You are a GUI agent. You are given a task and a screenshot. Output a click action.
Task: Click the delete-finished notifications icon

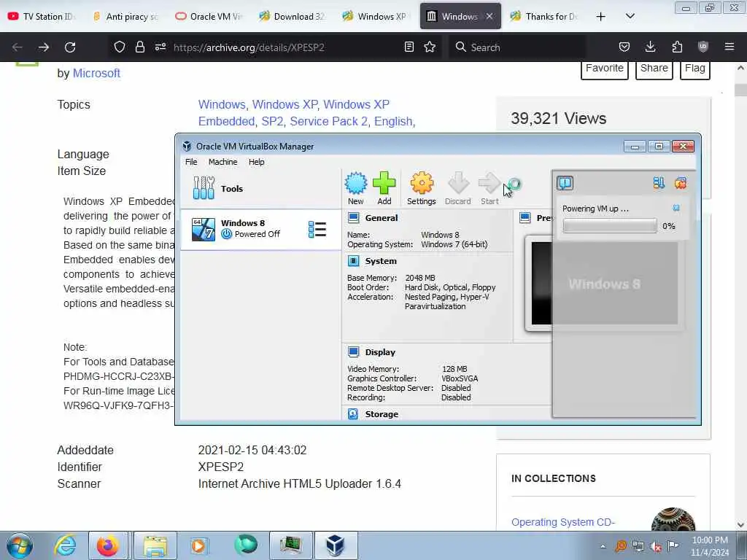(x=681, y=183)
